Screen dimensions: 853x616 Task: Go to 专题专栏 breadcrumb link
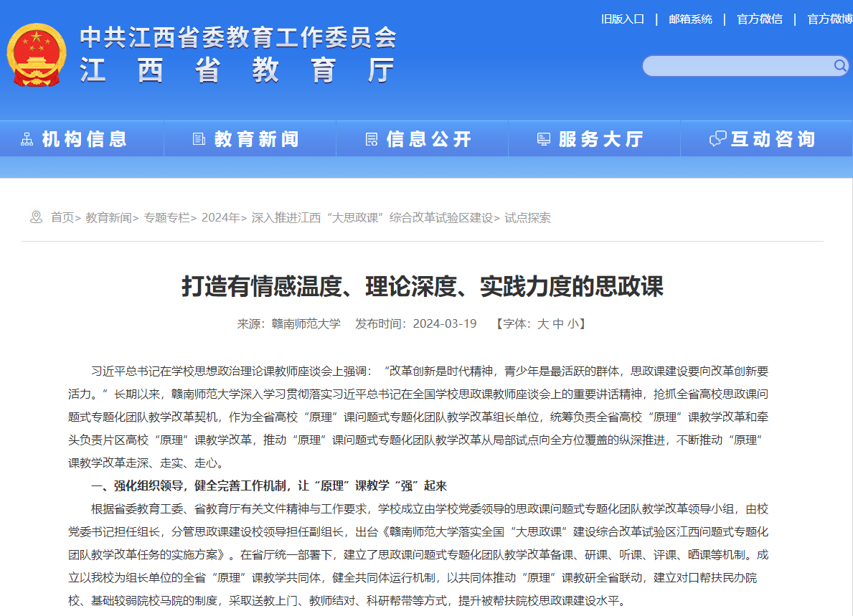coord(166,218)
